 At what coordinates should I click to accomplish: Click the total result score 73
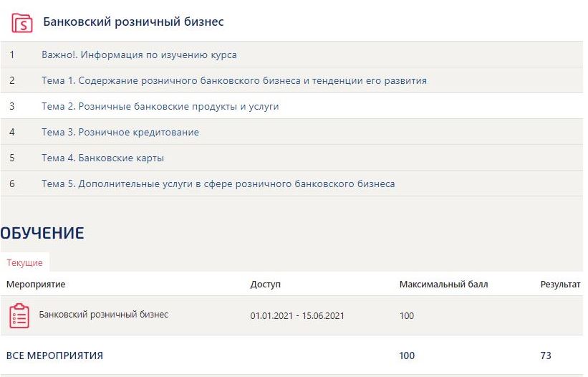pyautogui.click(x=546, y=355)
